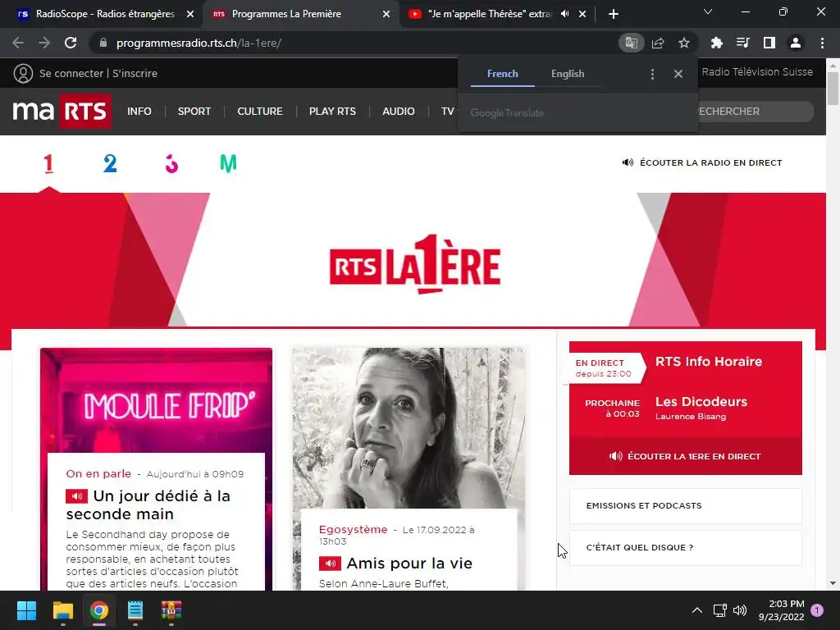Image resolution: width=840 pixels, height=630 pixels.
Task: Open the Chrome three-dot menu
Action: pyautogui.click(x=822, y=43)
